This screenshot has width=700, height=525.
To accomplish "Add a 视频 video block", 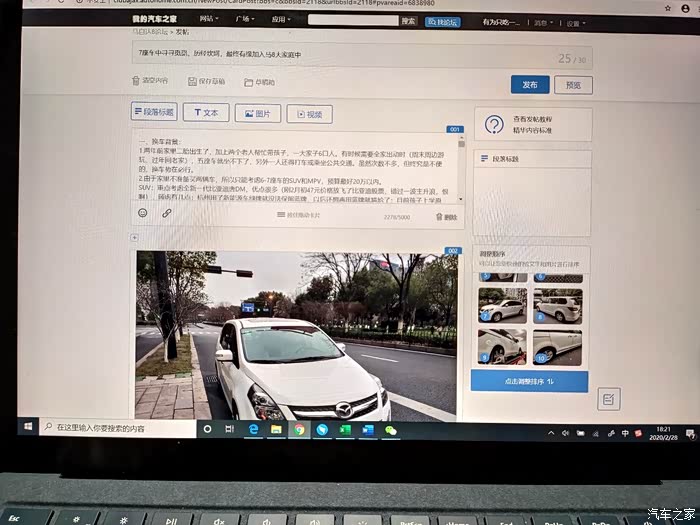I will (x=309, y=114).
